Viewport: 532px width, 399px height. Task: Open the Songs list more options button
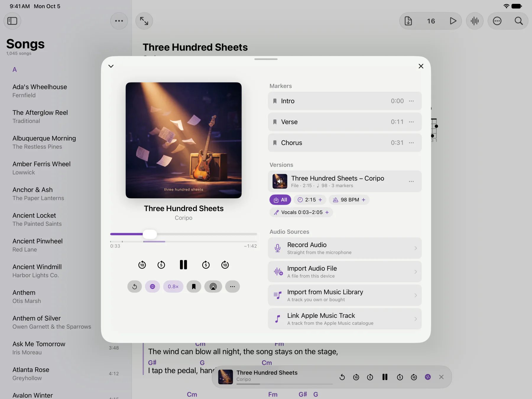[x=119, y=21]
